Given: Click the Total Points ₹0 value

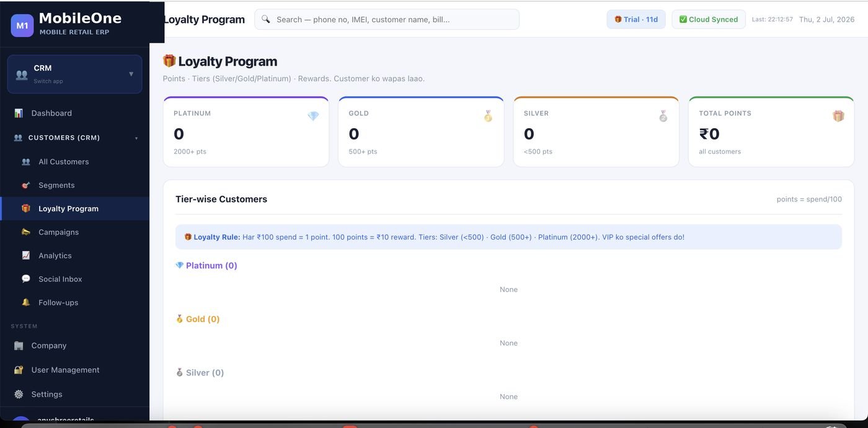Looking at the screenshot, I should pos(709,134).
